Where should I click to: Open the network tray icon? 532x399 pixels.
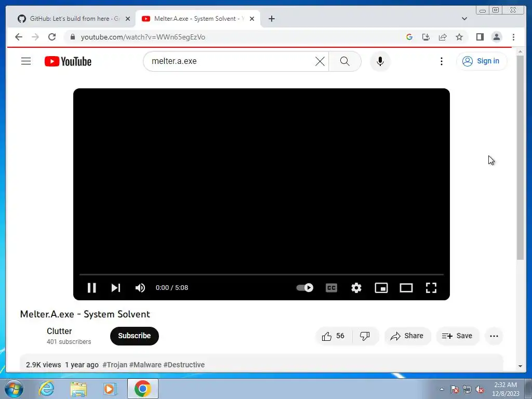pos(467,390)
